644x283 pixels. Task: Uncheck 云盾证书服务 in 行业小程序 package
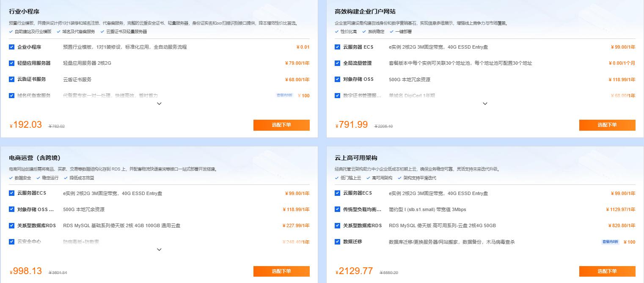click(12, 79)
